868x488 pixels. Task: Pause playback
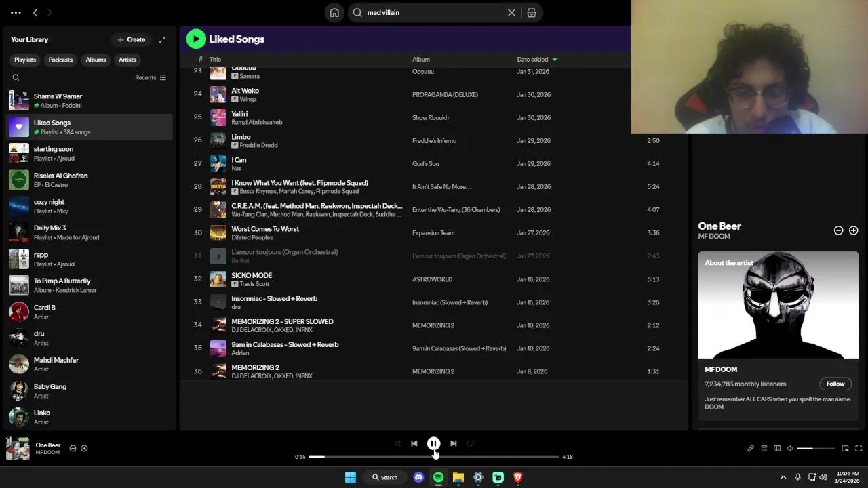tap(433, 443)
